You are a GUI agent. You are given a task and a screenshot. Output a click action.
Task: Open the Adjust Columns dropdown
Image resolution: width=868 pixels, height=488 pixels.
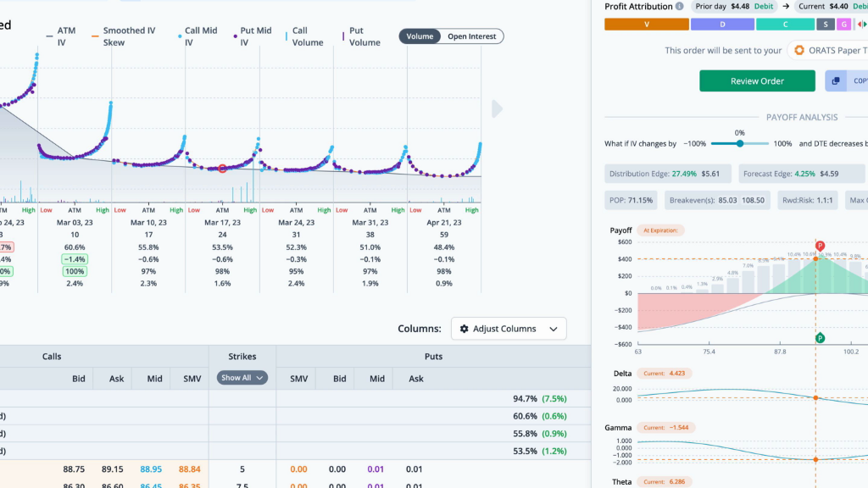[509, 329]
